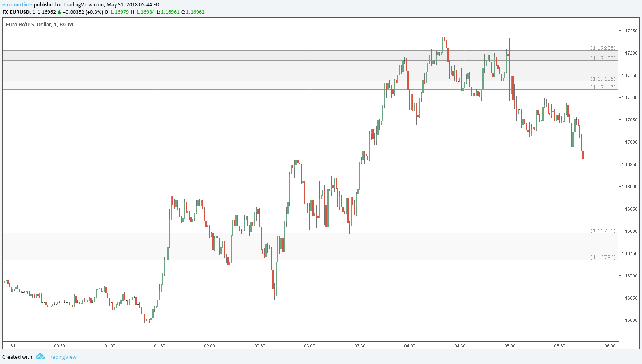642x364 pixels.
Task: Click the high value 1.16984
Action: click(146, 12)
